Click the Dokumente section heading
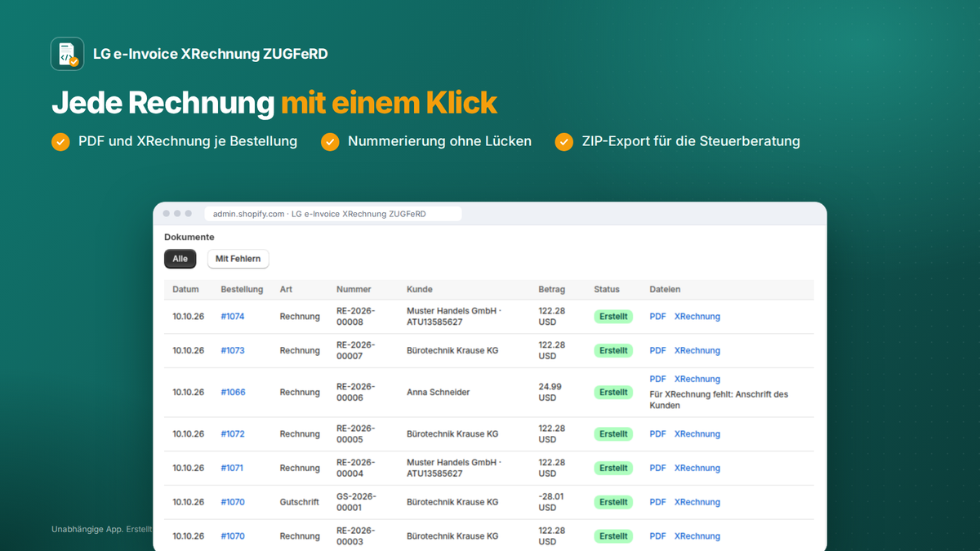The height and width of the screenshot is (551, 980). tap(189, 238)
